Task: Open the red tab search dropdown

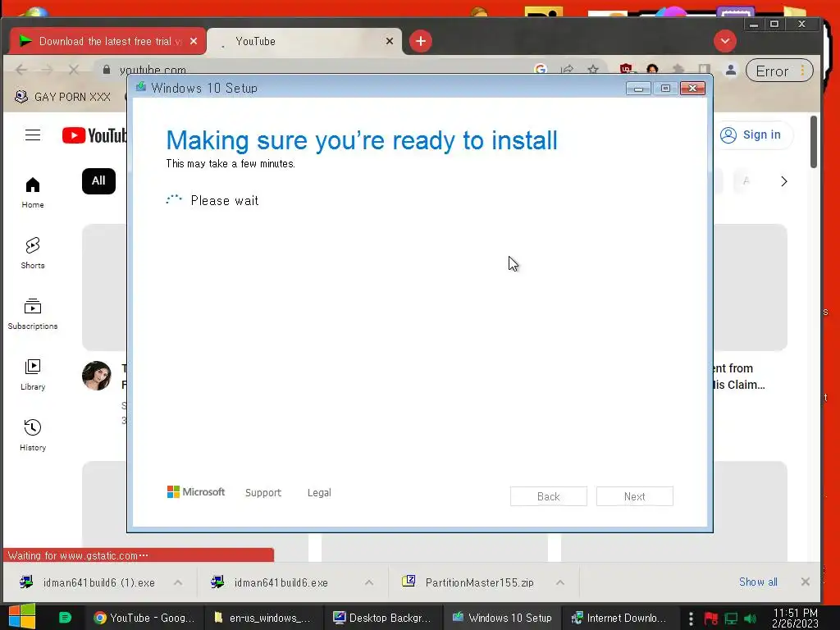Action: 725,41
